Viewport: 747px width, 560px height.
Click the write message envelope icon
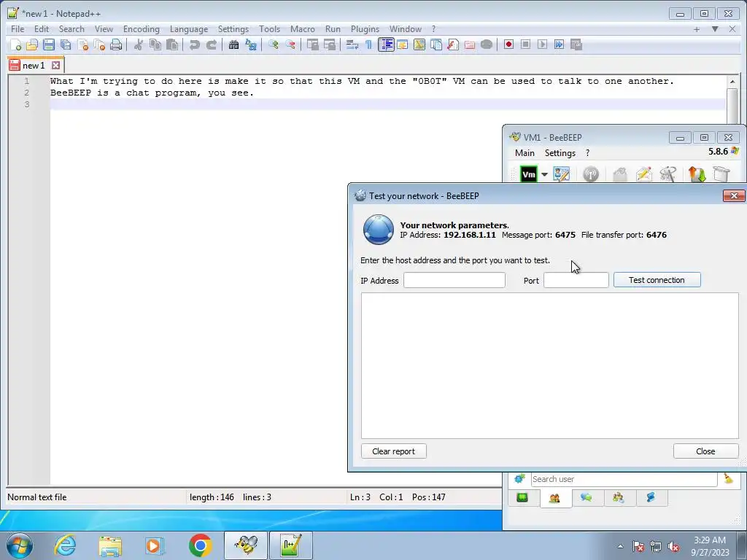pos(643,174)
